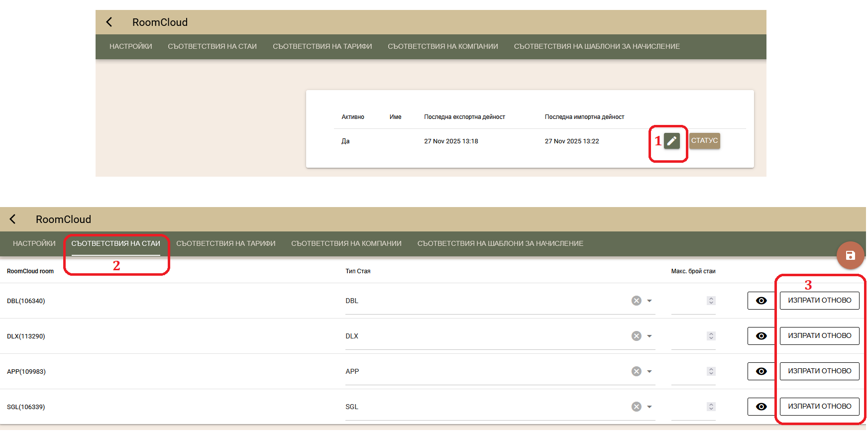Open НАСТРОЙКИ tab in the lower window
This screenshot has height=436, width=868.
pyautogui.click(x=34, y=243)
